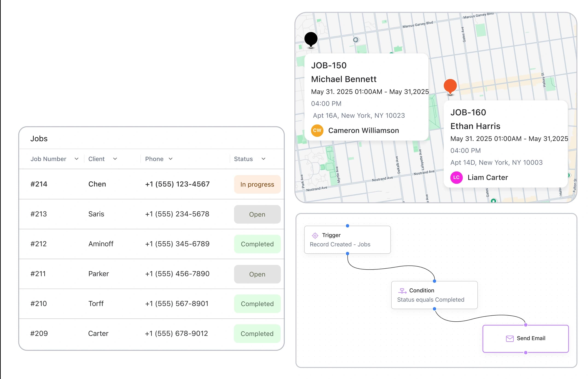
Task: Expand the Job Number column dropdown
Action: coord(76,159)
